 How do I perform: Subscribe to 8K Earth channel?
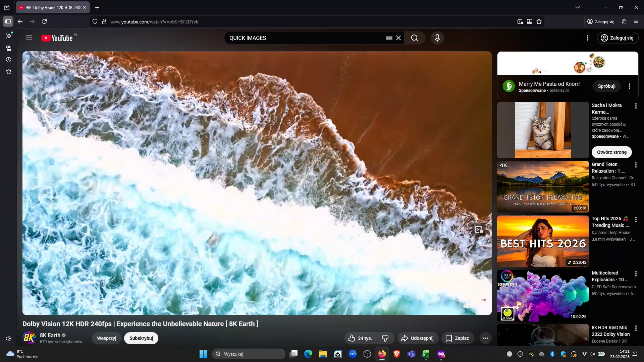tap(141, 338)
